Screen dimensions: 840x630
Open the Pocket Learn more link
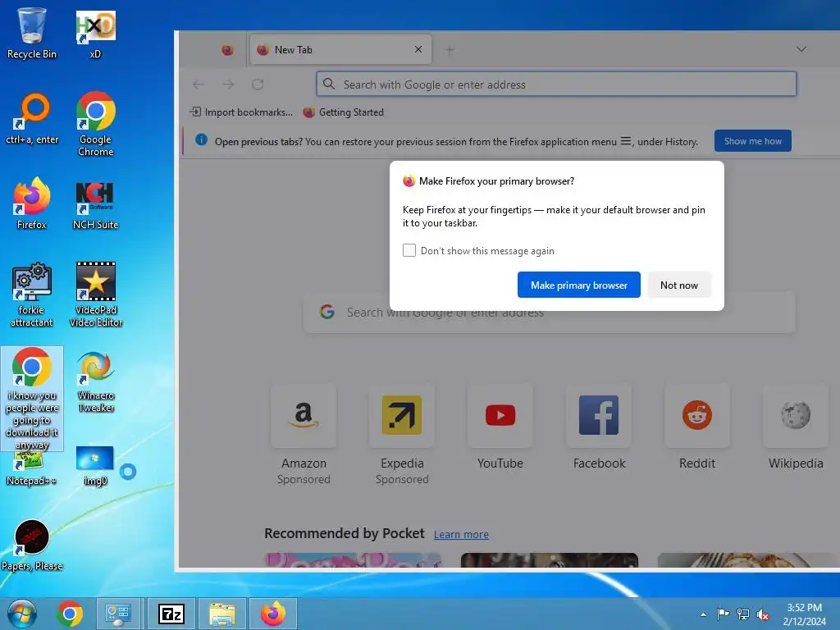tap(461, 534)
